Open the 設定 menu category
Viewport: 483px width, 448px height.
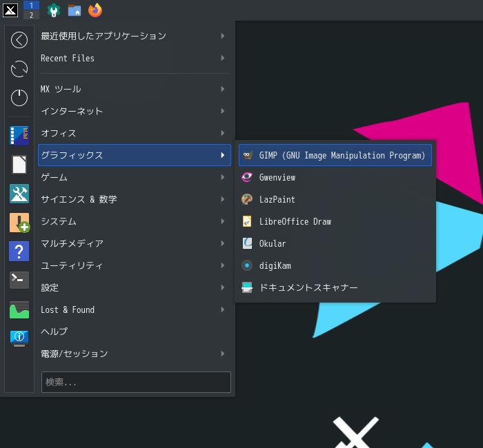coord(135,287)
